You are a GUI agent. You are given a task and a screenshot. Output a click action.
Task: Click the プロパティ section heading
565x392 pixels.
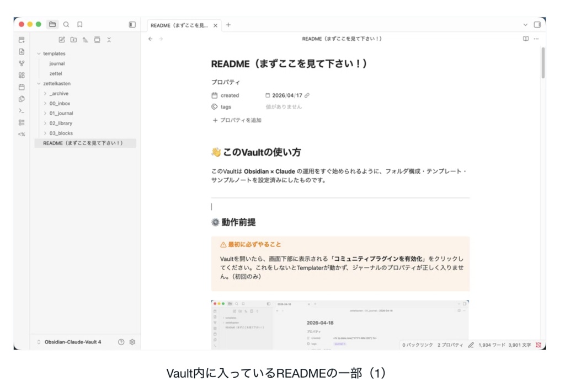point(226,82)
